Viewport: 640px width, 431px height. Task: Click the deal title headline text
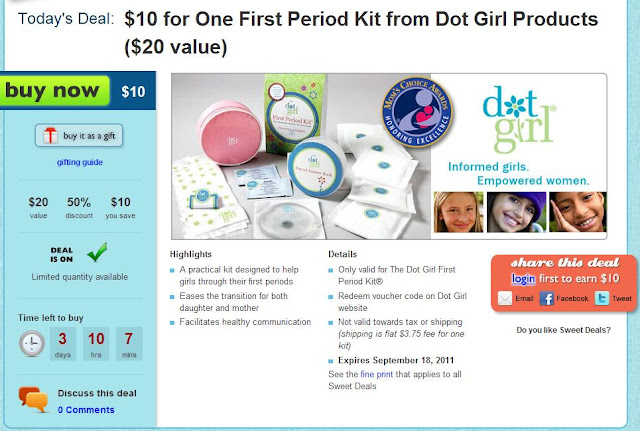coord(361,33)
